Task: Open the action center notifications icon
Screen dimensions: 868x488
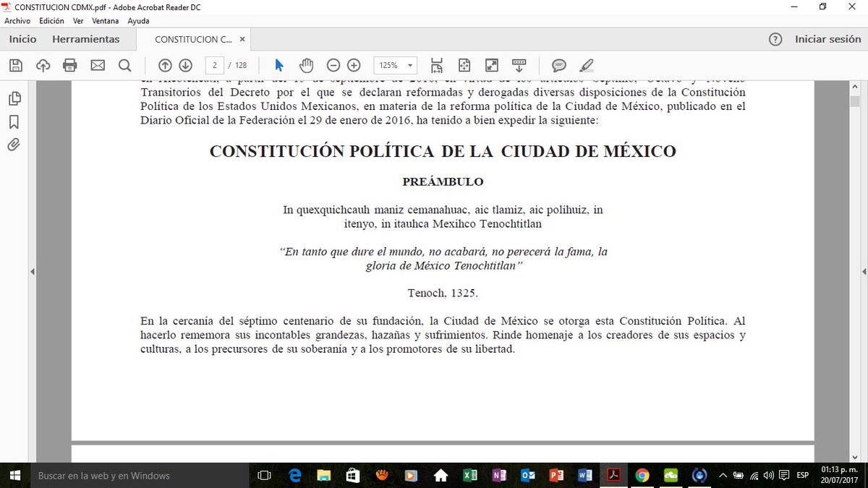Action: pos(786,475)
